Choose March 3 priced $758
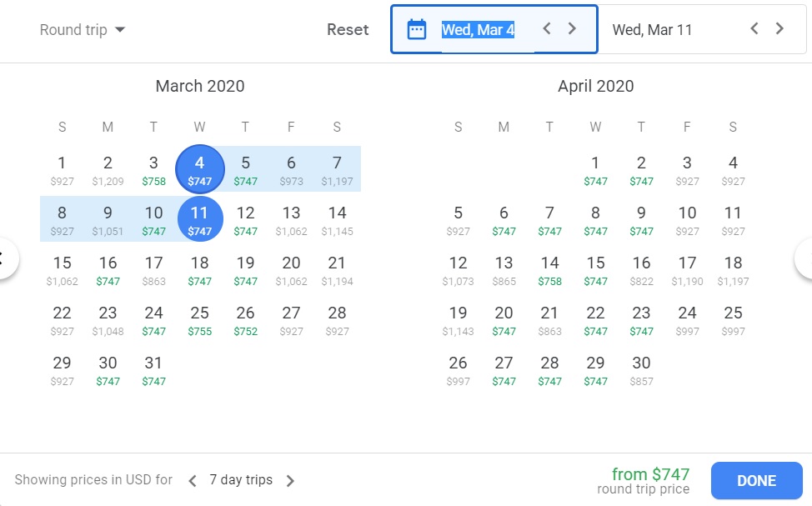This screenshot has height=506, width=812. [x=153, y=170]
